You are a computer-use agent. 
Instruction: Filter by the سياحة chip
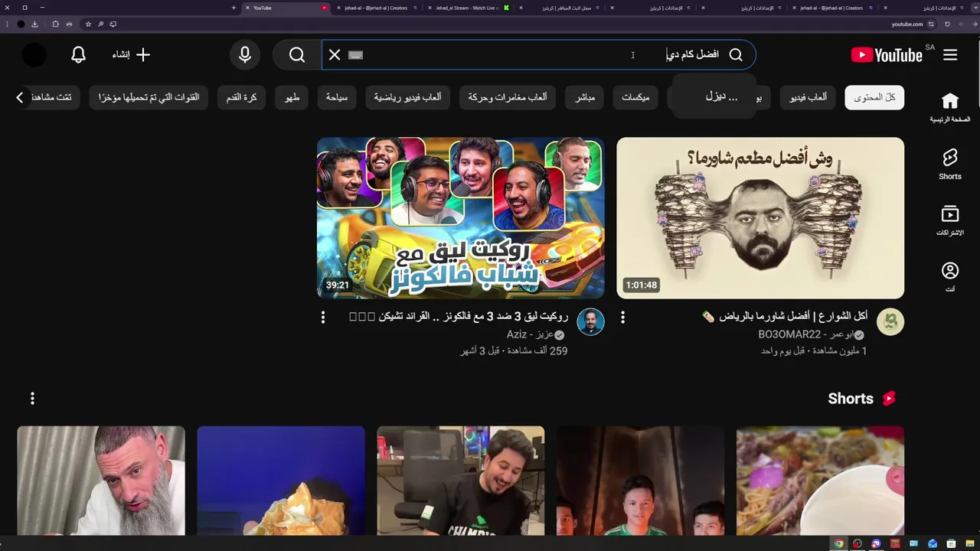336,98
